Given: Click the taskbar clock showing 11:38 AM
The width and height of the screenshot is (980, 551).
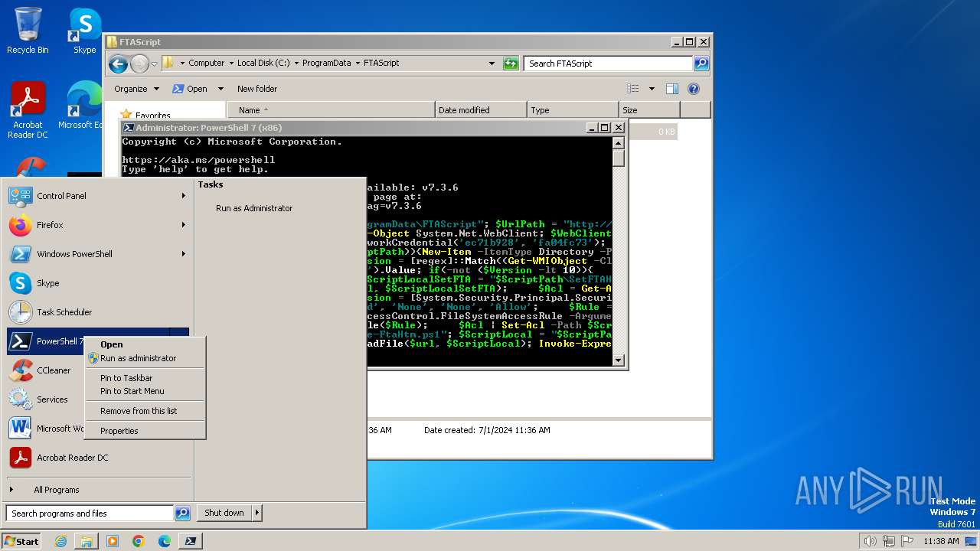Looking at the screenshot, I should (x=941, y=541).
